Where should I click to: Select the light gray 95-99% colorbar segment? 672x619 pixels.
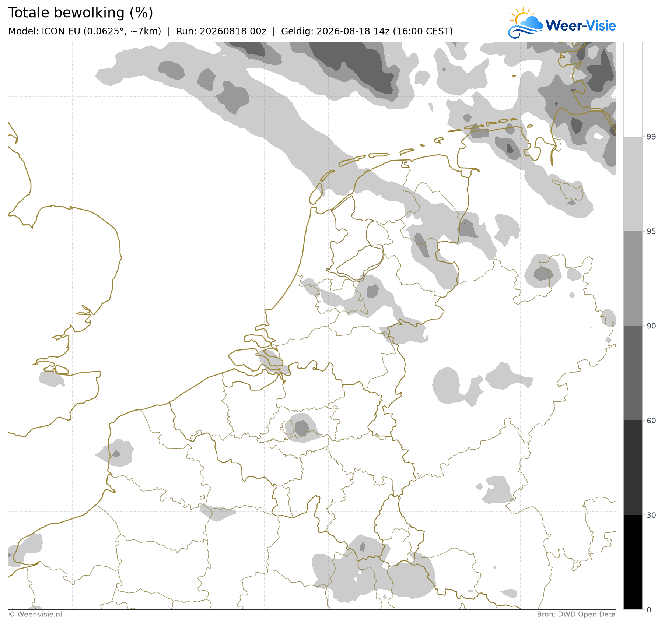pos(633,184)
